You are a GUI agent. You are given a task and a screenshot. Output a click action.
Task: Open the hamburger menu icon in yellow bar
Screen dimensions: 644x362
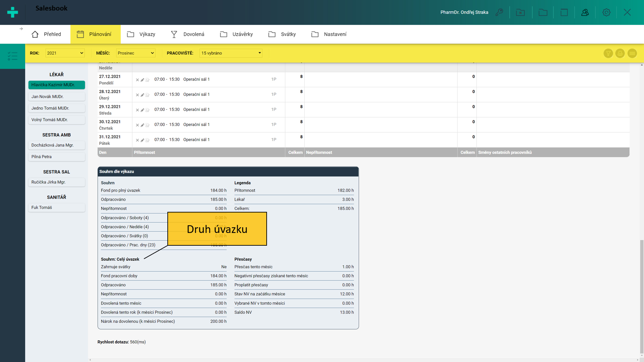click(x=632, y=53)
